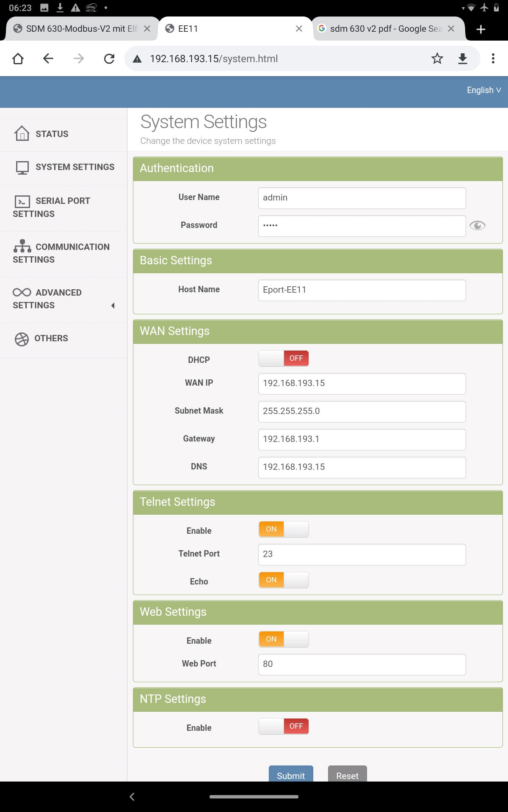Tap the download notification icon in status bar
The width and height of the screenshot is (508, 812).
[x=60, y=7]
